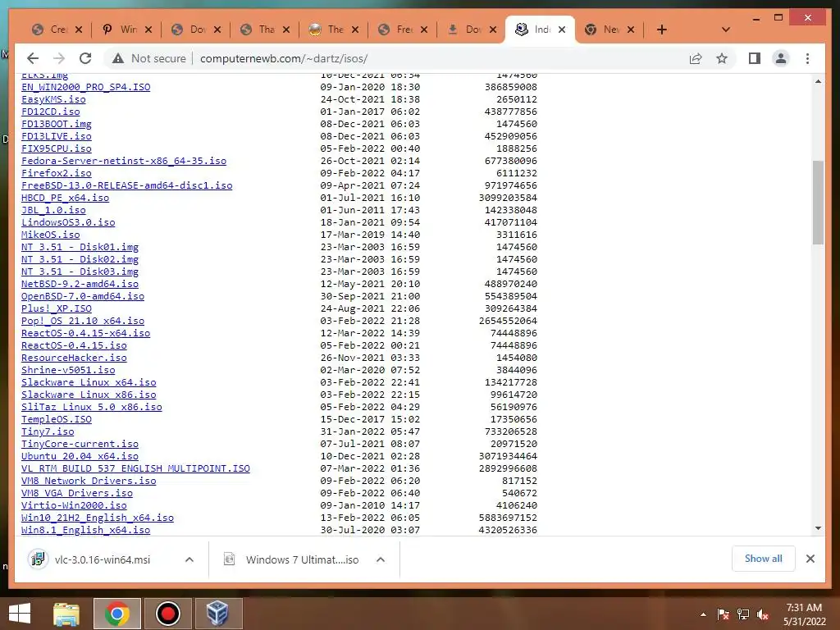Image resolution: width=840 pixels, height=630 pixels.
Task: Bookmark this page with the star
Action: point(722,58)
